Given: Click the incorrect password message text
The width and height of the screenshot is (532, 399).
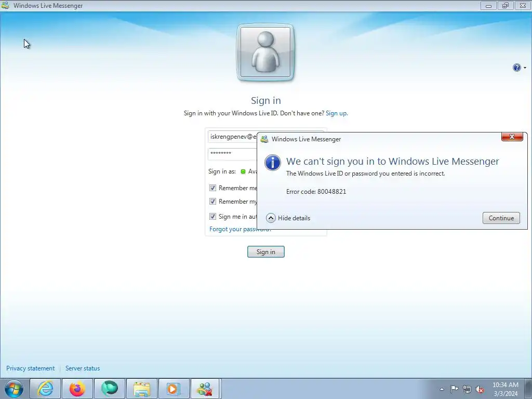Looking at the screenshot, I should [365, 174].
